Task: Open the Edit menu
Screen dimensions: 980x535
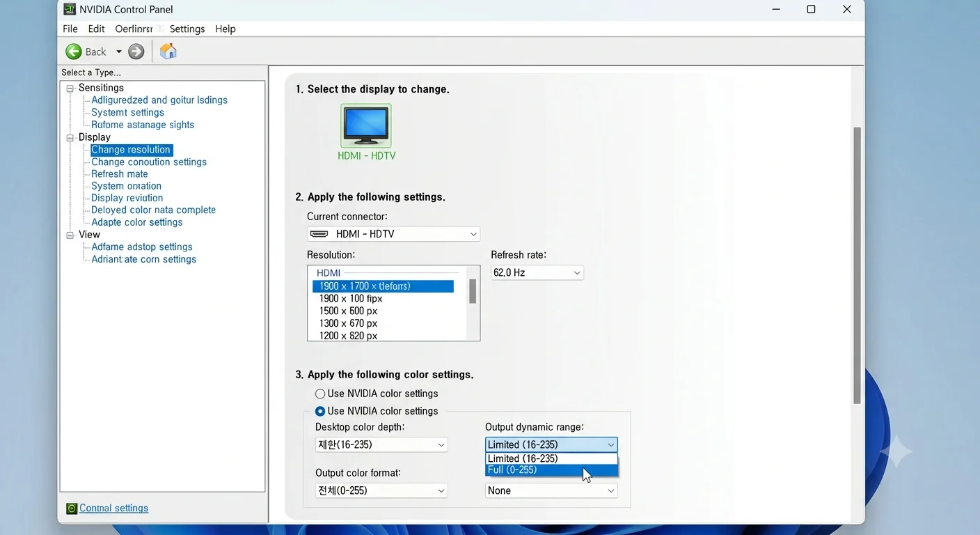Action: click(96, 29)
